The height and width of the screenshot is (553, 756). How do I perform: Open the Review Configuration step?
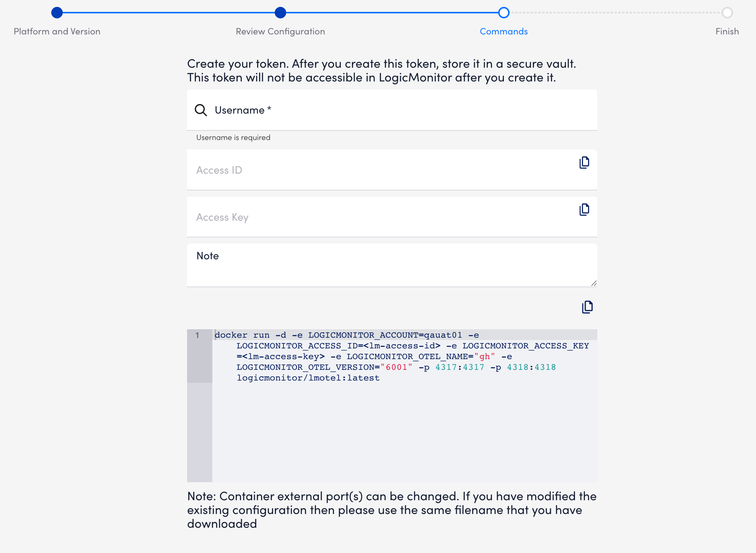tap(280, 31)
